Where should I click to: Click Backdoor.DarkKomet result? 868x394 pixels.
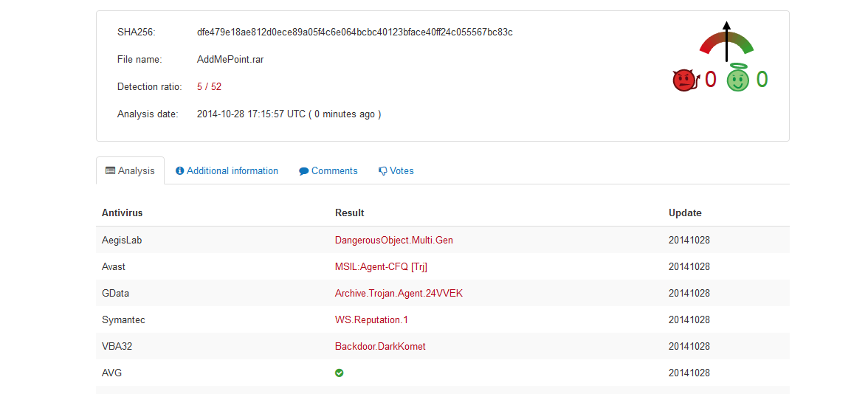coord(380,346)
